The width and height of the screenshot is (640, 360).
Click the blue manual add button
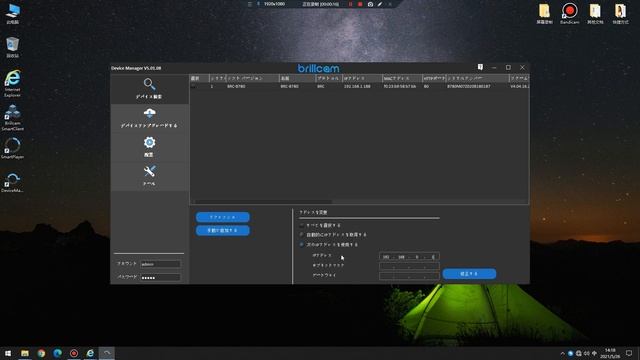[223, 231]
